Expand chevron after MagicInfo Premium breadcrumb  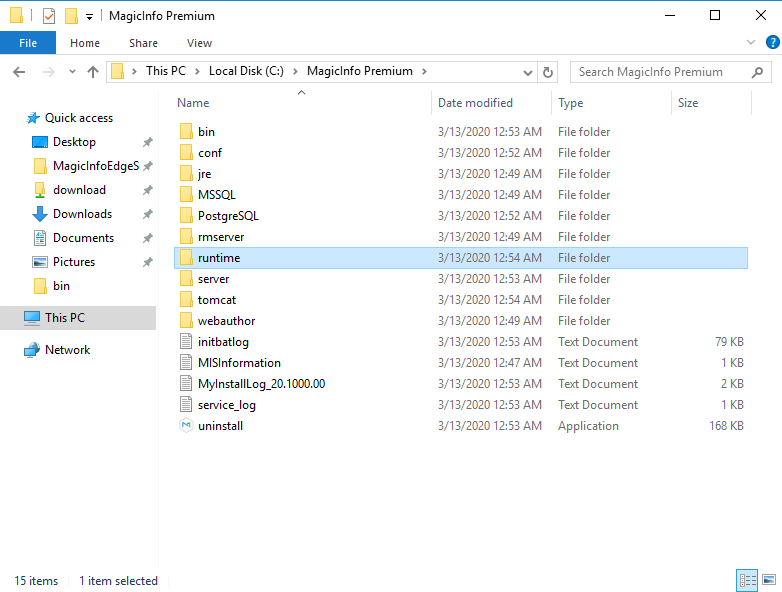point(424,71)
